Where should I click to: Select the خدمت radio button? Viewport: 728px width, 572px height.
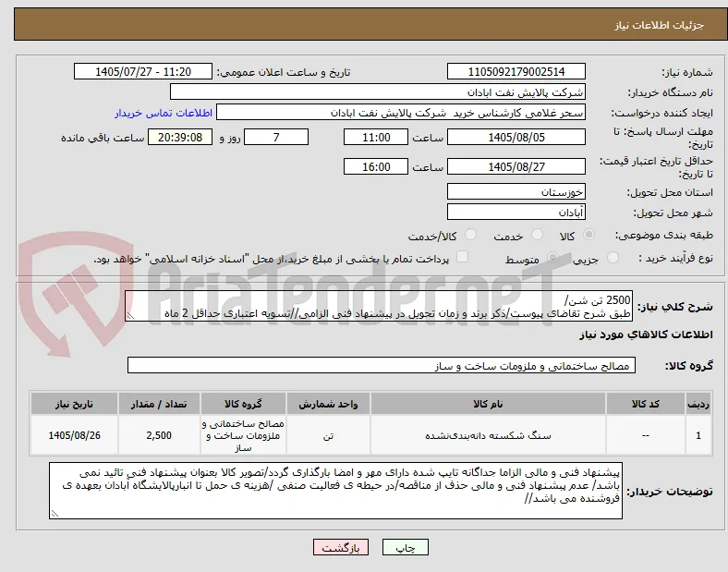click(537, 235)
